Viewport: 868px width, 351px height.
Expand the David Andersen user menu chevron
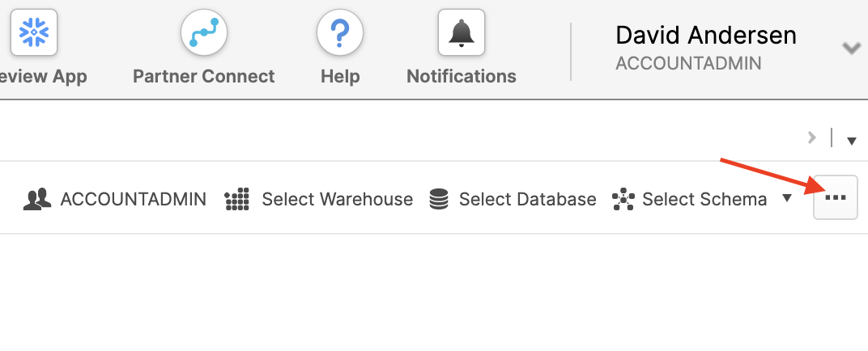click(851, 49)
